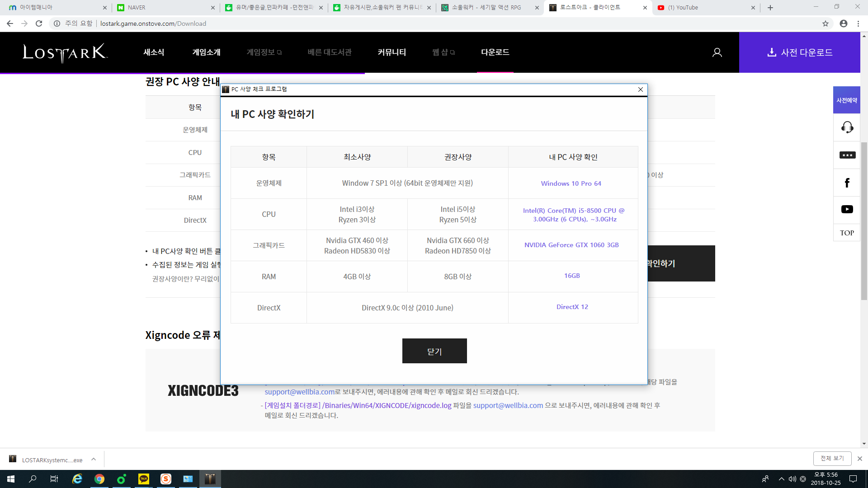Open the YouTube icon in sidebar

pyautogui.click(x=847, y=209)
